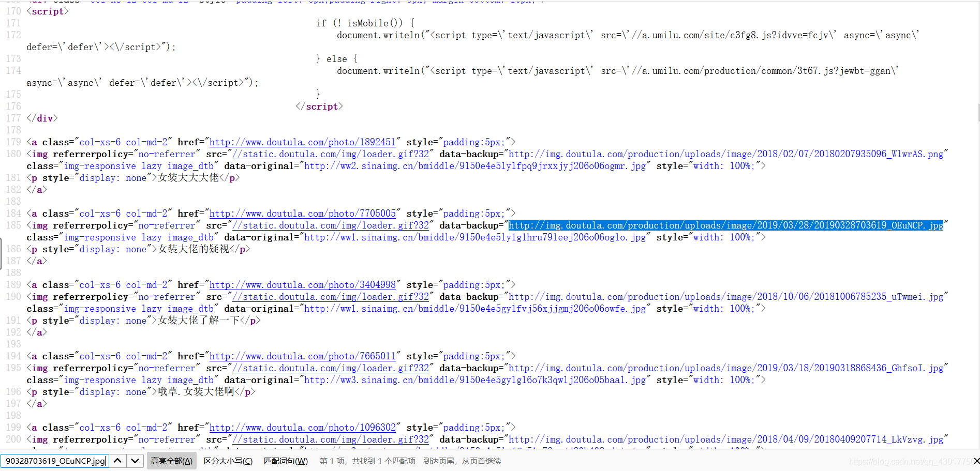
Task: Click sinaimg URL ending 206o06oglo.jpg
Action: [475, 237]
